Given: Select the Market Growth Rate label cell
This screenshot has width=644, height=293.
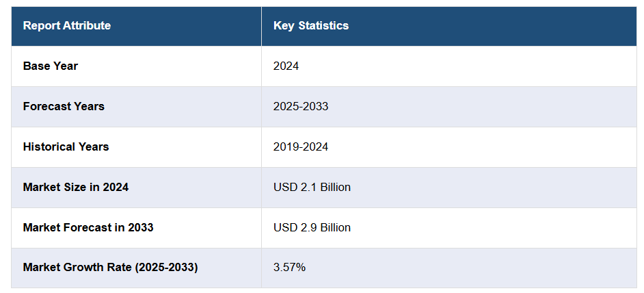Looking at the screenshot, I should (x=110, y=268).
